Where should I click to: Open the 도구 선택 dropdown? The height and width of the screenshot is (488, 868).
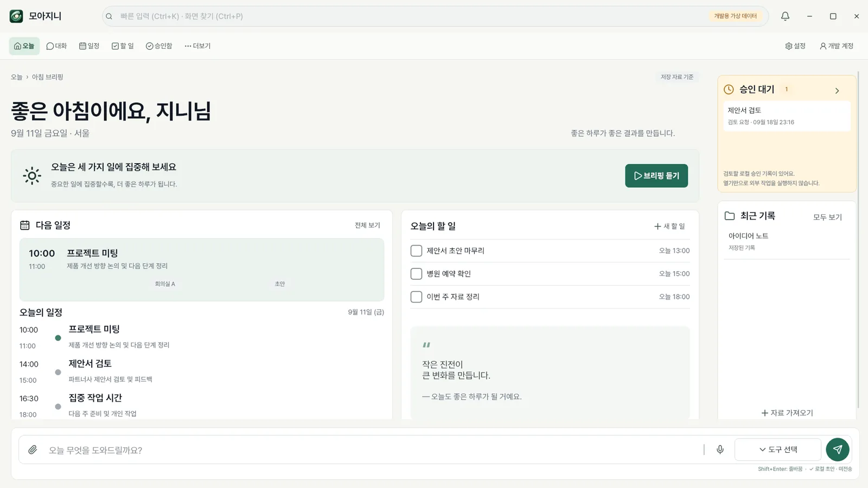(778, 450)
